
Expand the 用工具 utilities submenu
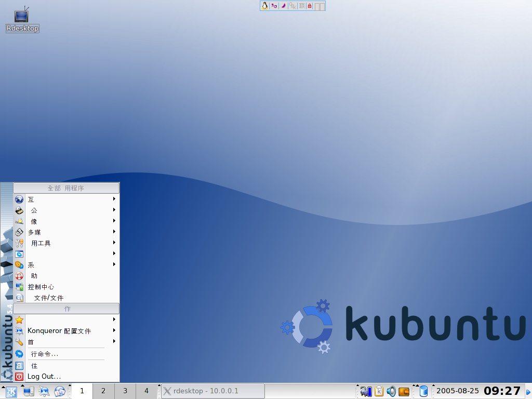click(x=66, y=243)
